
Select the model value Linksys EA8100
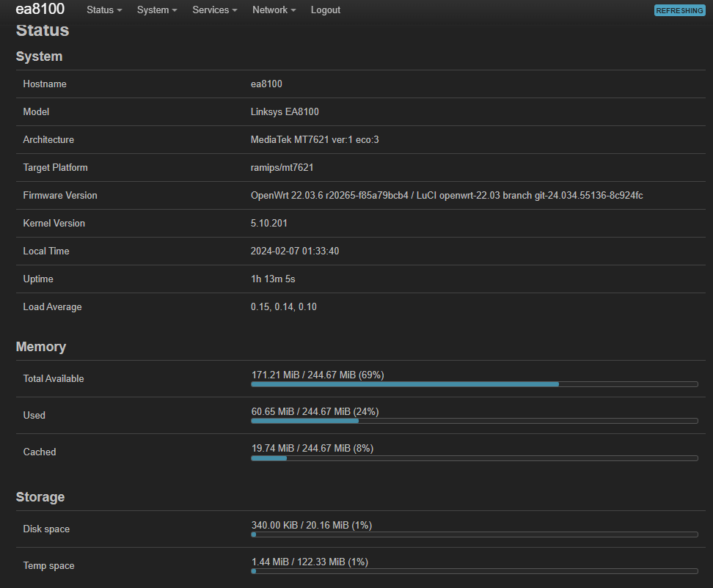(x=285, y=111)
